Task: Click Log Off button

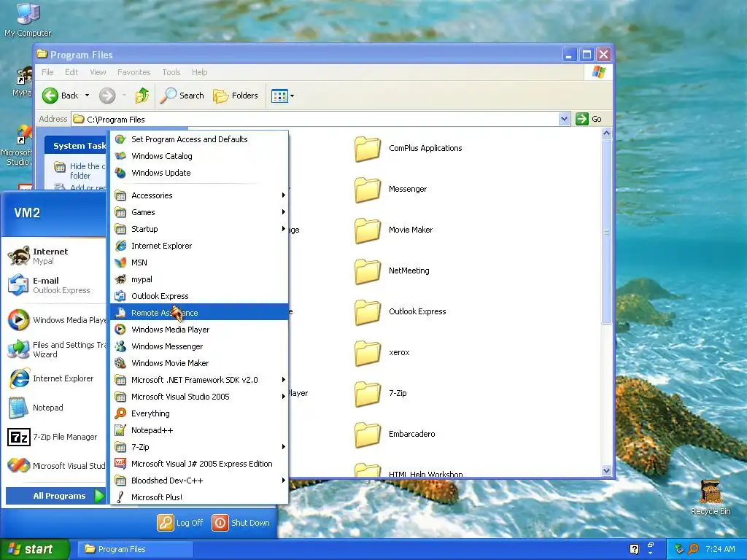Action: pos(181,523)
